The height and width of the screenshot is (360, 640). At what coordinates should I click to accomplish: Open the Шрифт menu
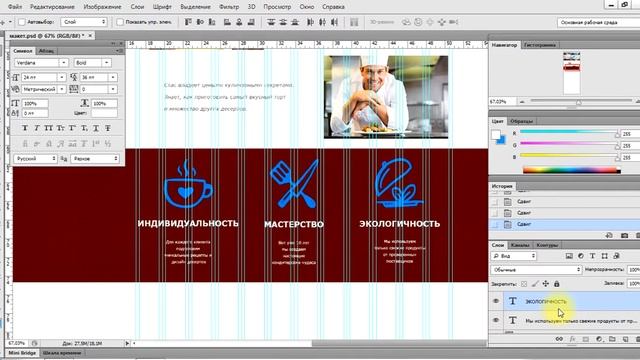(162, 7)
